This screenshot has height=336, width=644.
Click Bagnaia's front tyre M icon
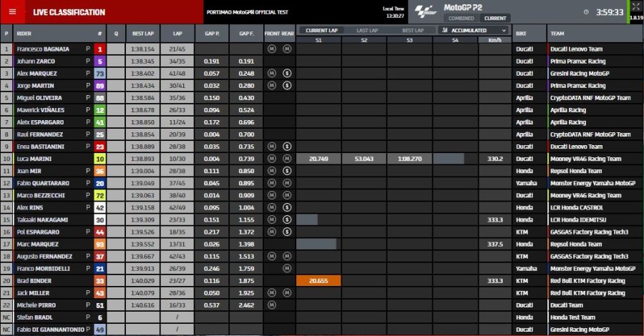[271, 49]
